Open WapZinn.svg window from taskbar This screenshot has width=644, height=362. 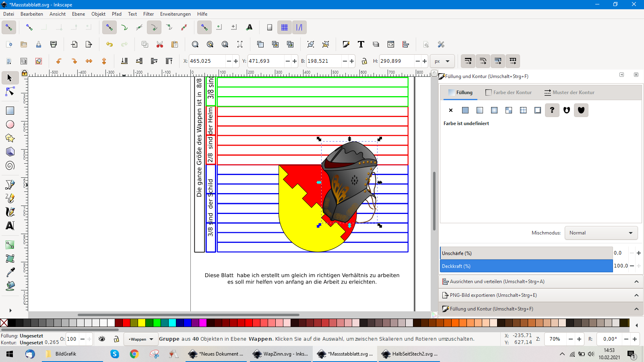(281, 354)
